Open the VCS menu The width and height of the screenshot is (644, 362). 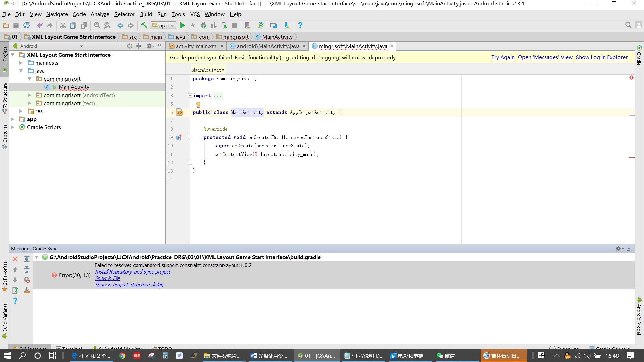click(x=195, y=14)
